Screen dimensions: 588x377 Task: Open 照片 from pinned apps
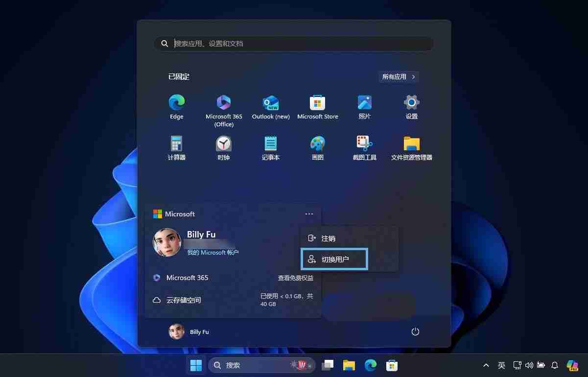[364, 104]
